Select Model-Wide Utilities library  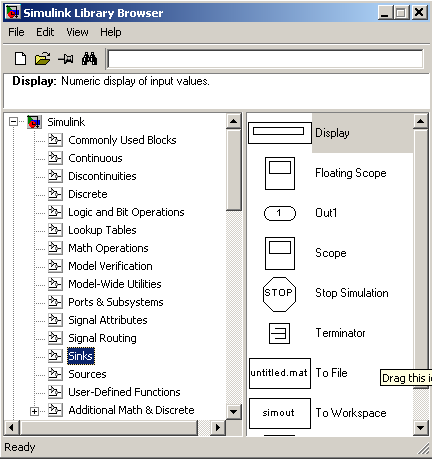[x=115, y=284]
